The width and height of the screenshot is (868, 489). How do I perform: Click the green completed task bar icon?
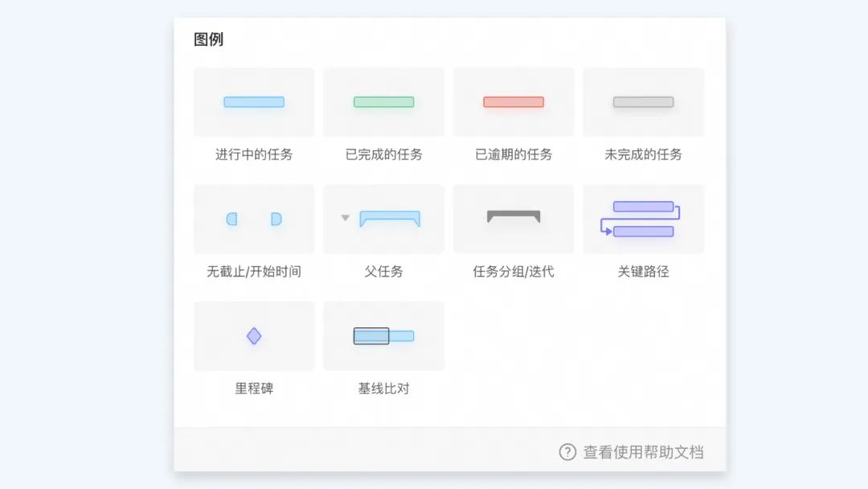point(383,102)
